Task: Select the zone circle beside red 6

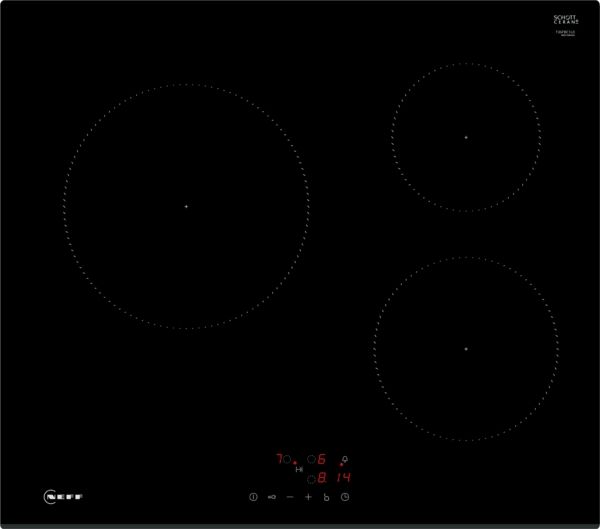Action: click(311, 459)
